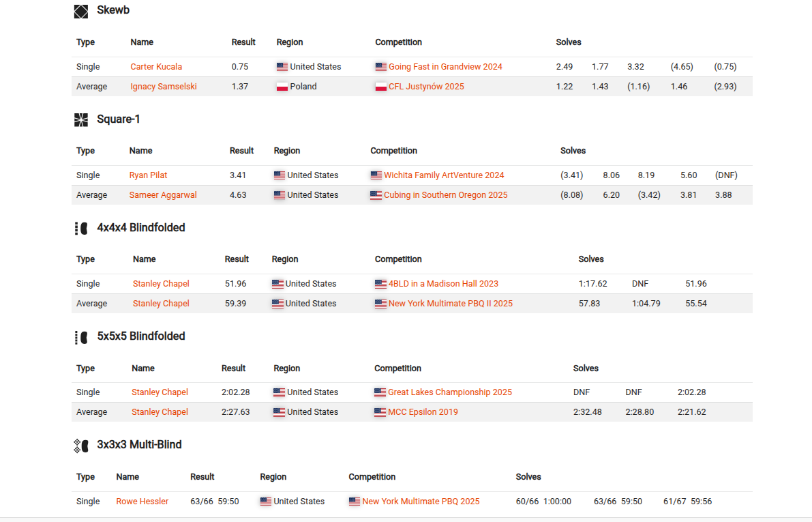This screenshot has width=812, height=522.
Task: Click the 4x4x4 Blindfolded event icon
Action: tap(80, 229)
